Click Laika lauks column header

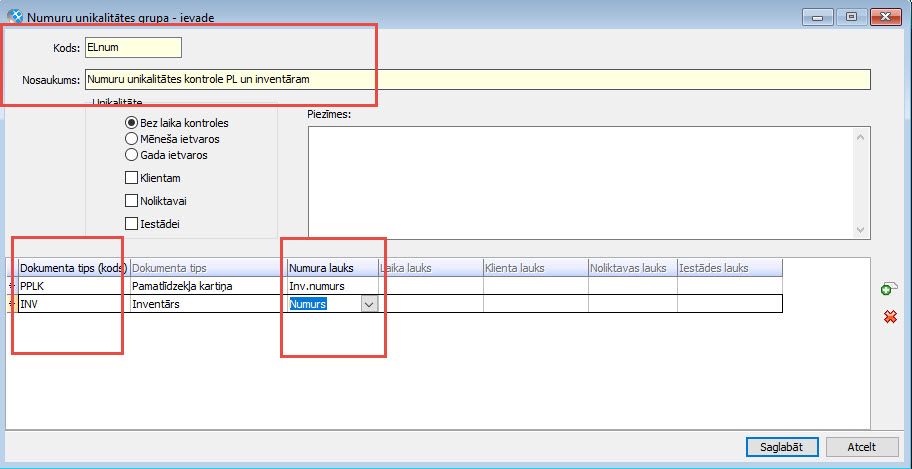tap(430, 268)
